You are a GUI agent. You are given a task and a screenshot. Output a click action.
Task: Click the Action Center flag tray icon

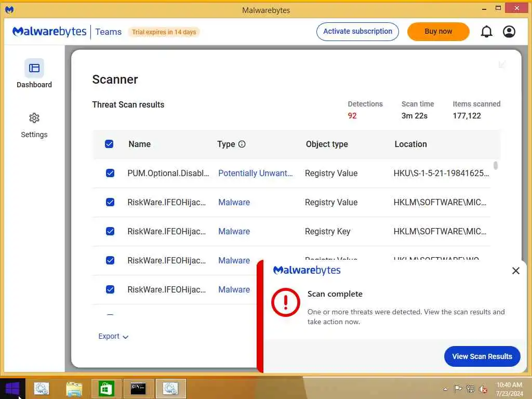(458, 389)
